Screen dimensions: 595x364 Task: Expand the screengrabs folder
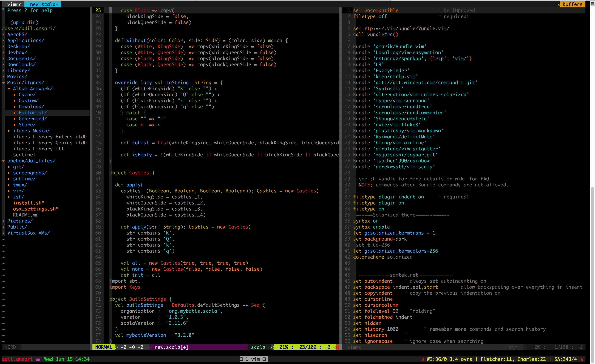[9, 173]
